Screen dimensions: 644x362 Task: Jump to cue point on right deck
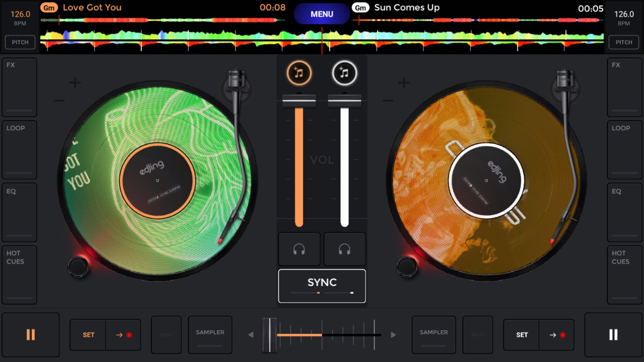click(x=557, y=335)
